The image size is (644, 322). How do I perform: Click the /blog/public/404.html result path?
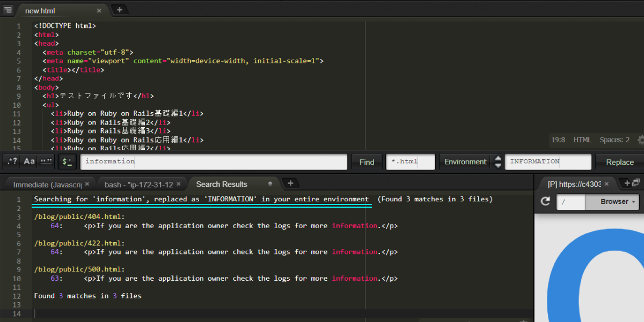click(79, 217)
